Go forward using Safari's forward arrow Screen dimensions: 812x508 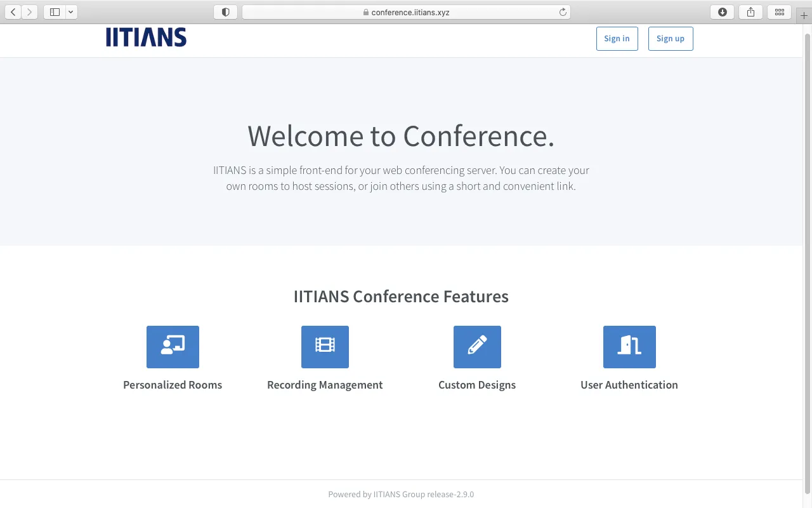pos(30,12)
